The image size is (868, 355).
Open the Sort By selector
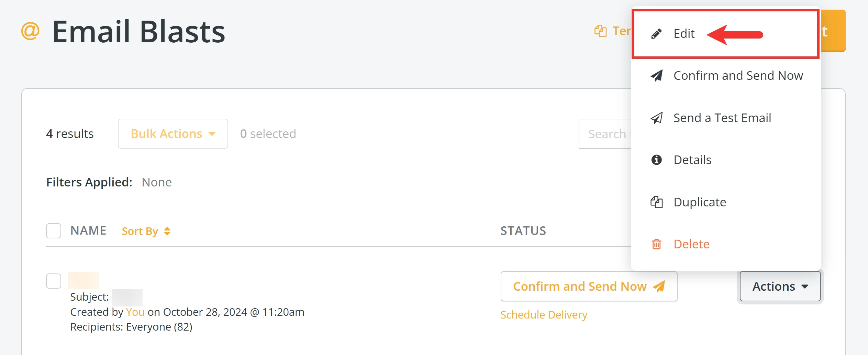click(x=146, y=231)
